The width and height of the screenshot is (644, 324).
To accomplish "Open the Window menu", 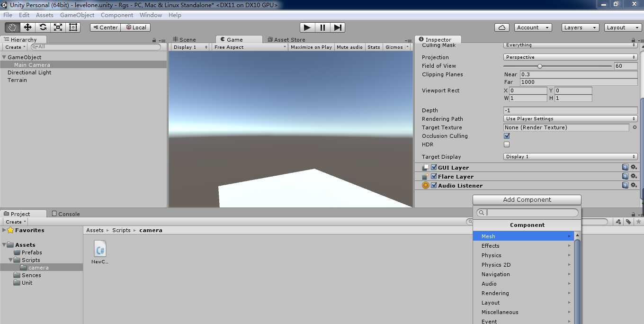I will click(151, 15).
